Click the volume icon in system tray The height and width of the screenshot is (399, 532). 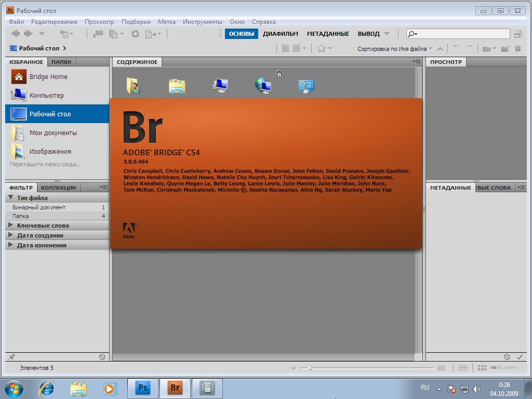click(x=477, y=389)
